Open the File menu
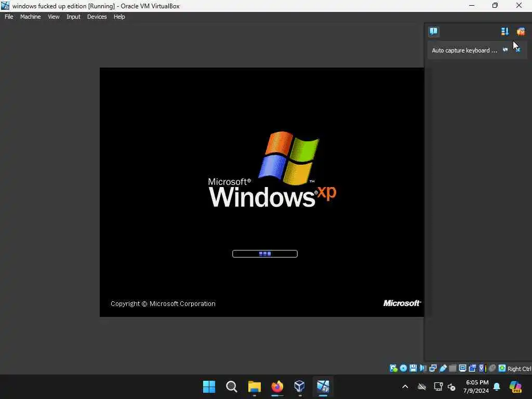 (x=9, y=17)
